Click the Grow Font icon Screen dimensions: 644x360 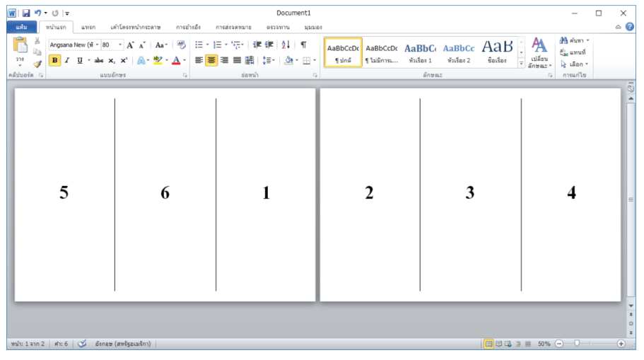point(130,45)
